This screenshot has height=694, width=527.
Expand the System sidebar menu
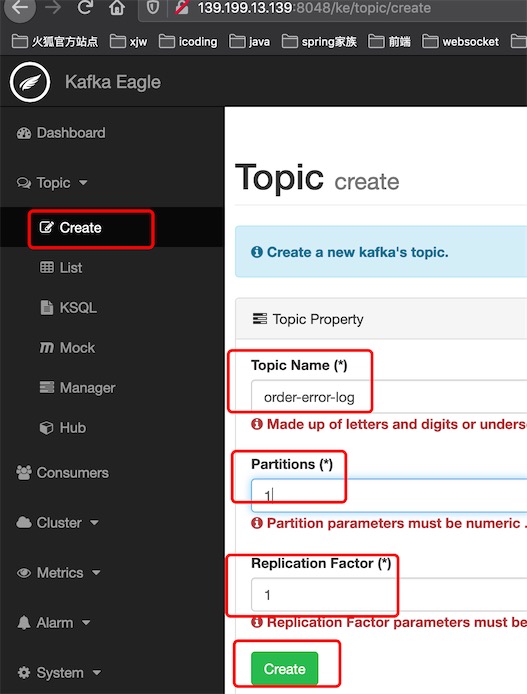click(59, 673)
